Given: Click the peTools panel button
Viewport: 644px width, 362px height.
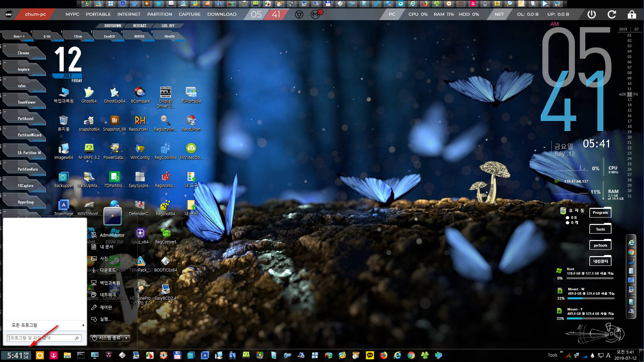Looking at the screenshot, I should pos(600,245).
